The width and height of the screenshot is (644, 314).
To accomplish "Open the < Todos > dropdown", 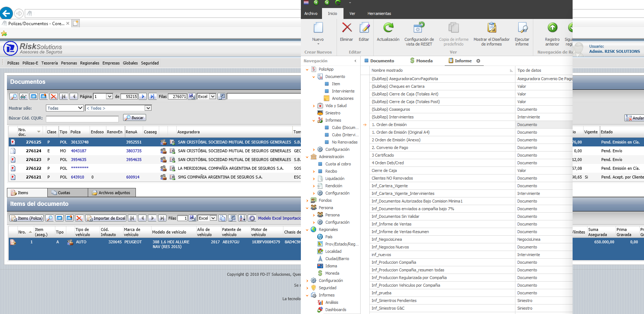I will [x=148, y=108].
